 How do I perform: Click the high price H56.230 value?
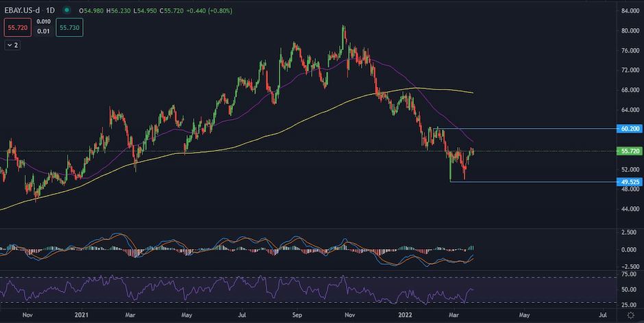[119, 11]
